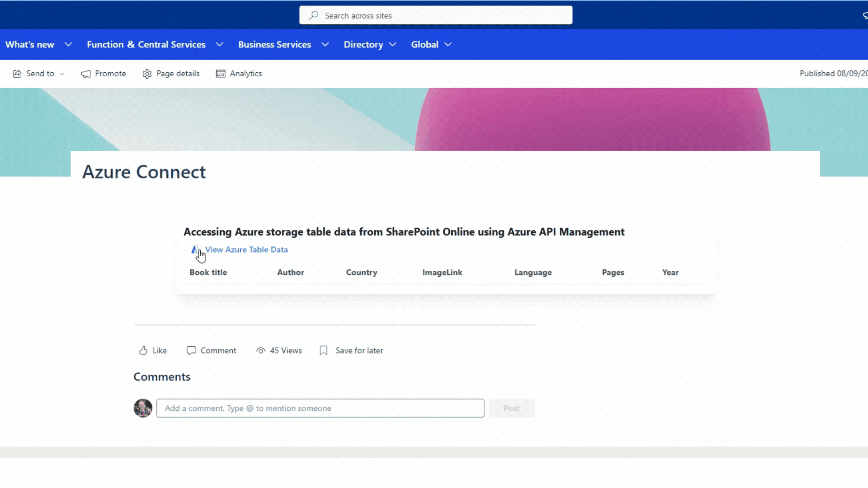This screenshot has height=488, width=868.
Task: Expand the Directory chevron
Action: (393, 44)
